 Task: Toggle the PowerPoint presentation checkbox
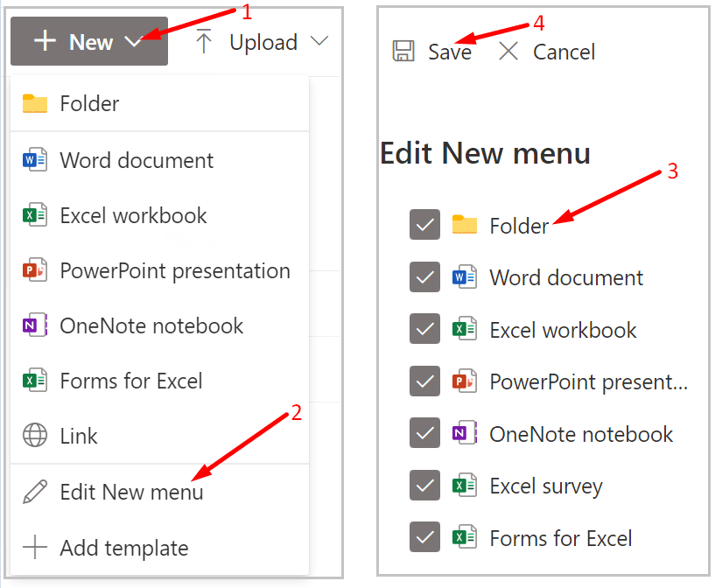pyautogui.click(x=424, y=381)
